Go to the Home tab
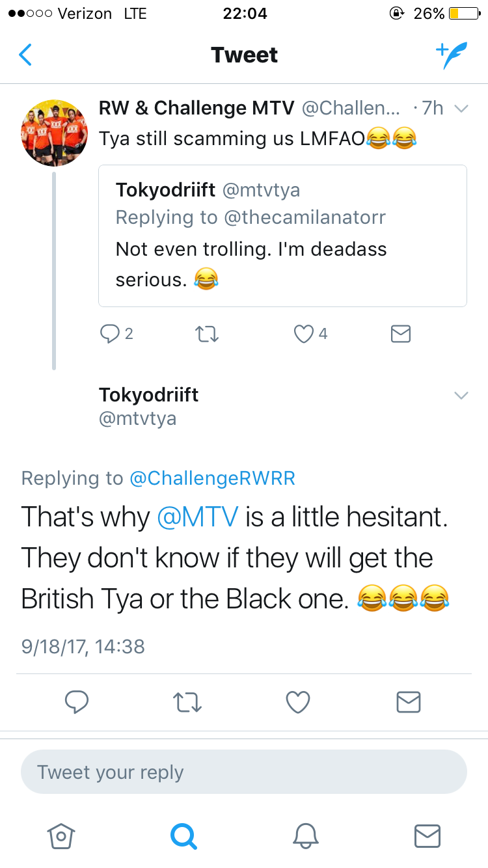Image resolution: width=488 pixels, height=868 pixels. coord(61,835)
